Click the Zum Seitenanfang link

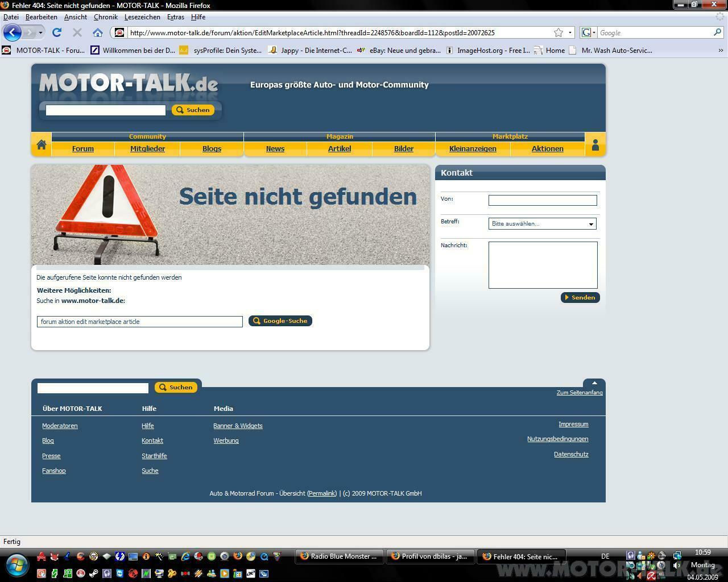pos(580,392)
